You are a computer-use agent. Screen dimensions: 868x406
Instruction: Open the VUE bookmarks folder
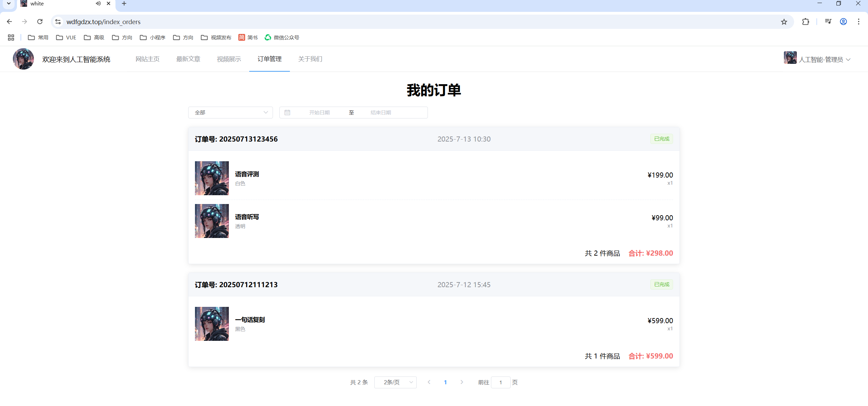pos(66,37)
